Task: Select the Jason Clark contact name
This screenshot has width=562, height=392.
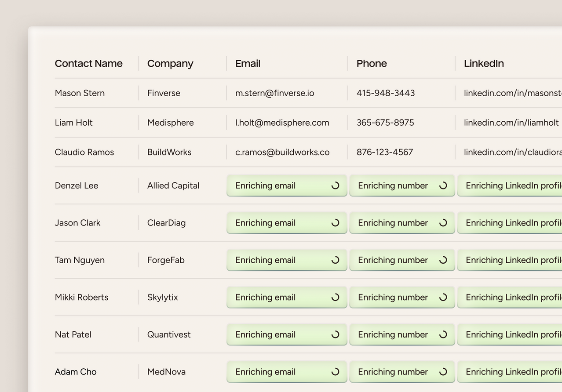Action: 77,223
